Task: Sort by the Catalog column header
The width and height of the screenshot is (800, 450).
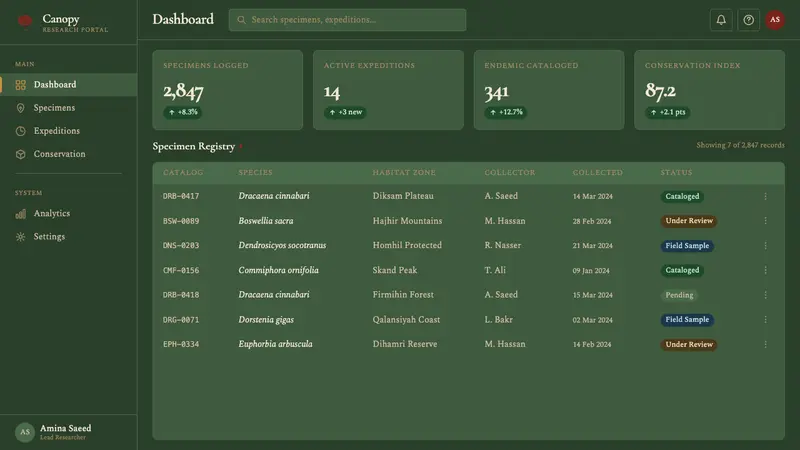Action: [183, 172]
